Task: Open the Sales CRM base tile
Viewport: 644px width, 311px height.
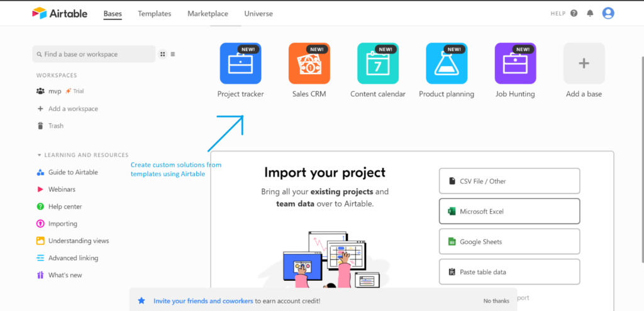Action: coord(309,63)
